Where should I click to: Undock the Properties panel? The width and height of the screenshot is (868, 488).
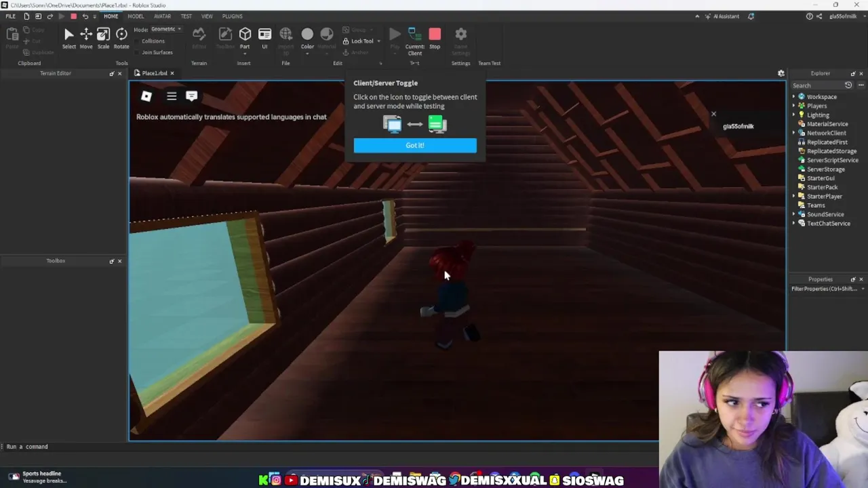[x=853, y=279]
